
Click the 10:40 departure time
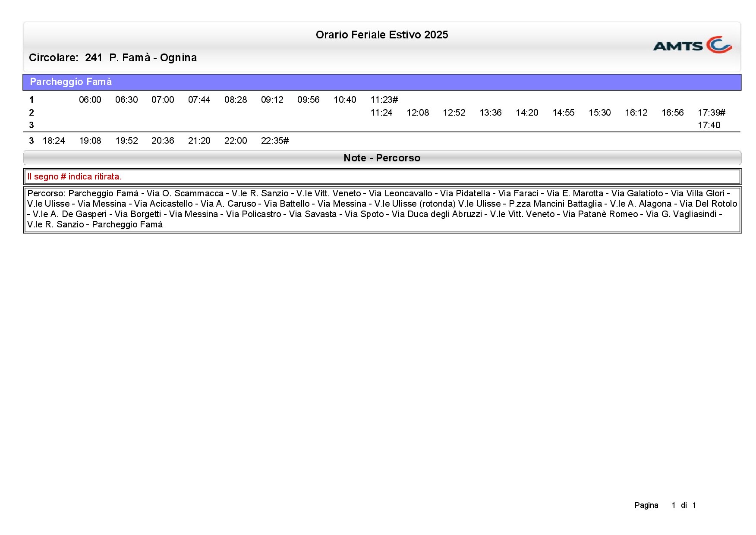(x=345, y=100)
